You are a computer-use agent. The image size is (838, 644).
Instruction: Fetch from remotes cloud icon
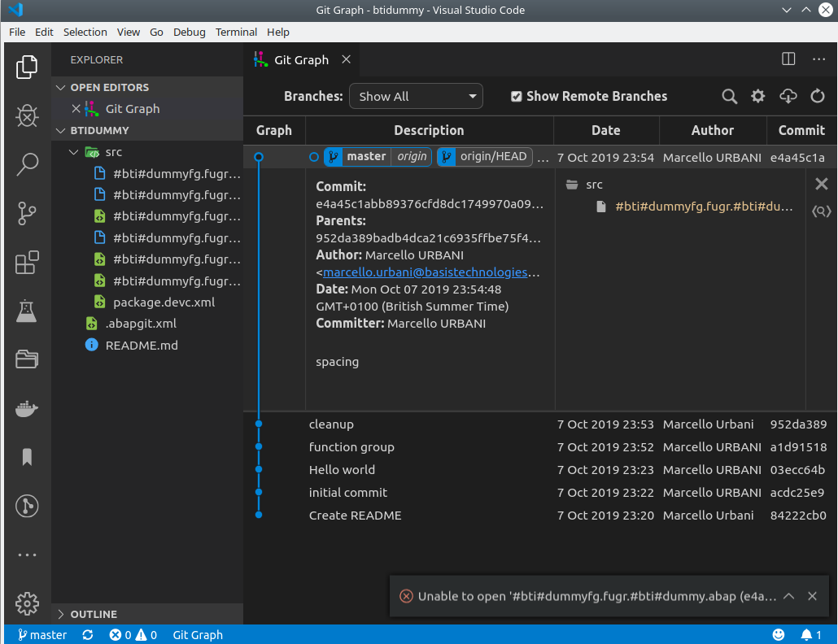click(788, 96)
